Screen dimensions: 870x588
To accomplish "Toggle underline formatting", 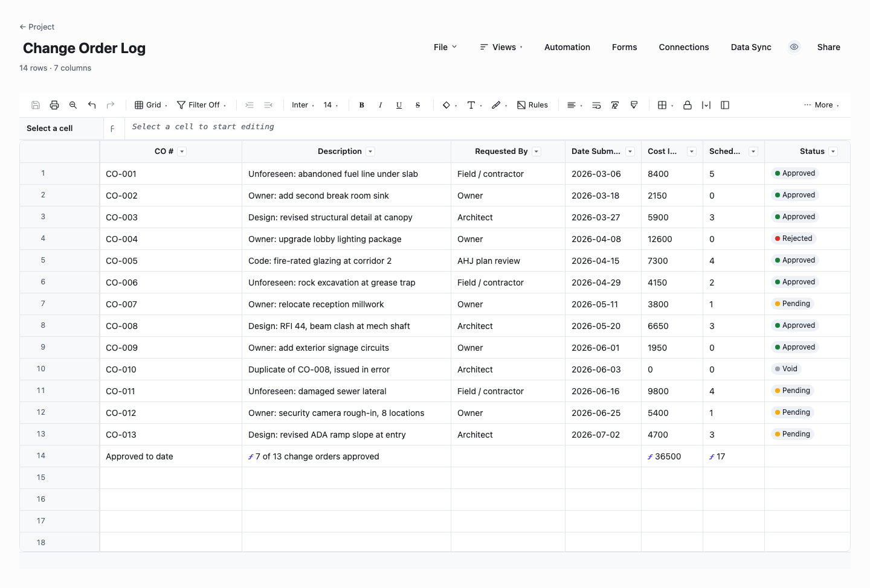I will [x=399, y=105].
